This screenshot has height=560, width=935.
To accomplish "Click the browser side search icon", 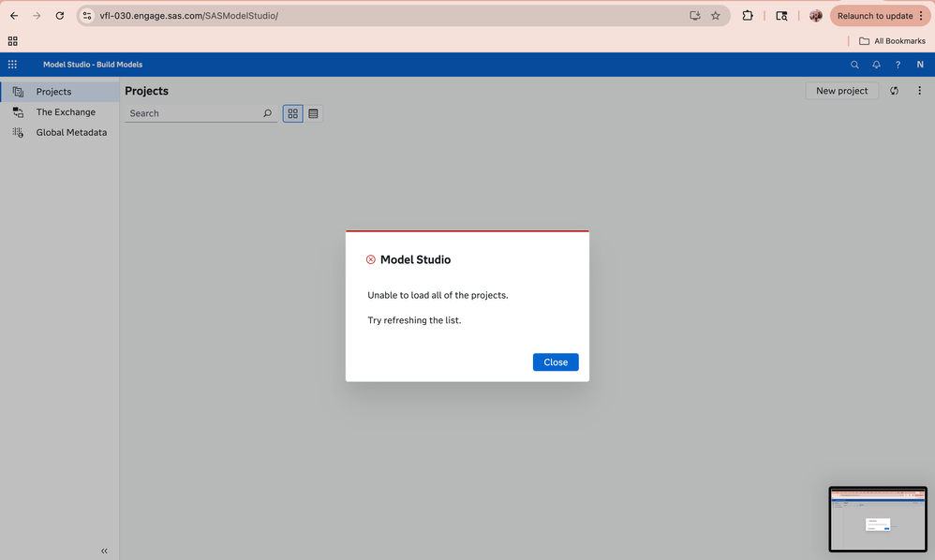I will click(x=781, y=16).
